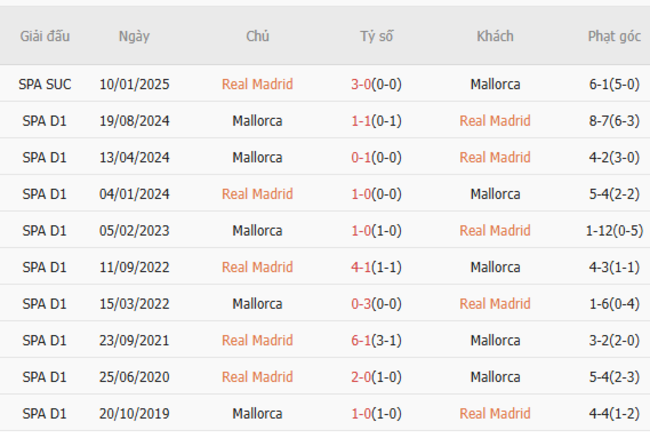Click the Giải đấu column header
The width and height of the screenshot is (650, 438).
click(44, 36)
